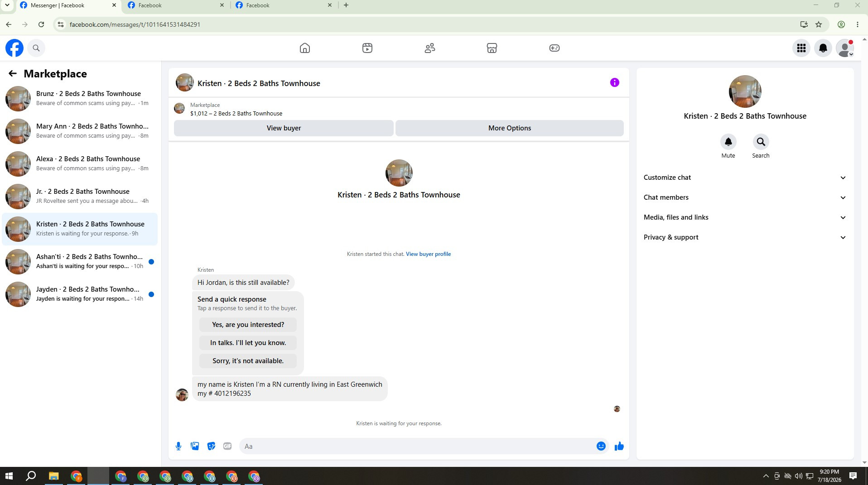The image size is (868, 485).
Task: Open the Gaming controller icon
Action: point(555,48)
